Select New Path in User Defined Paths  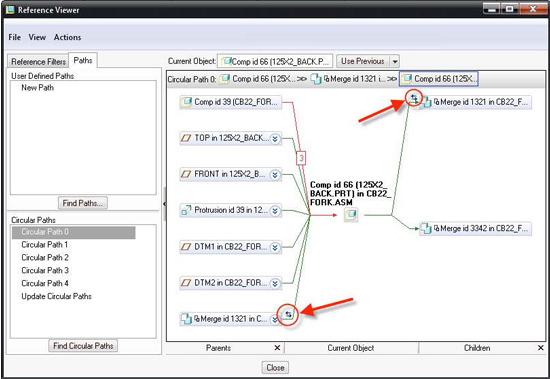38,88
